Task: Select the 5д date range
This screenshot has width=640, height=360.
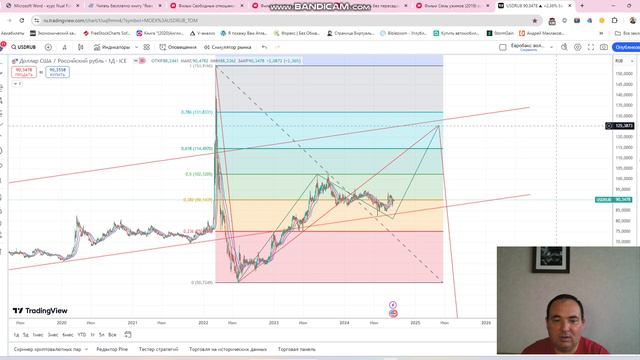Action: 26,335
